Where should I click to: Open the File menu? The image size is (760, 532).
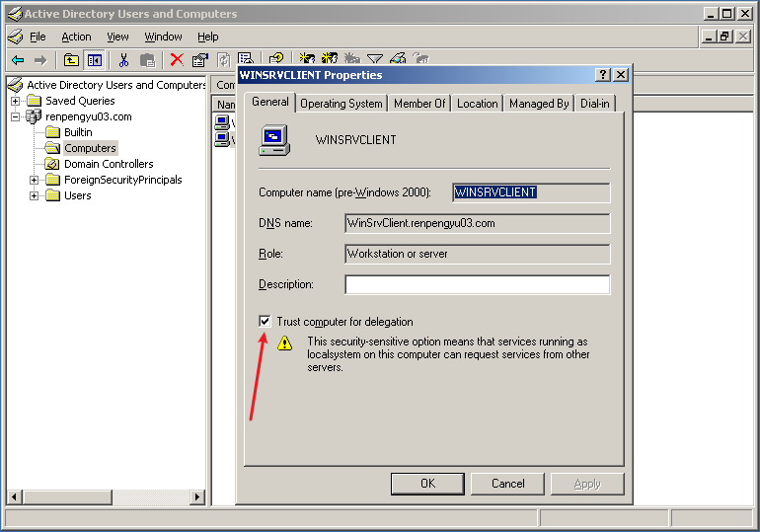(38, 37)
